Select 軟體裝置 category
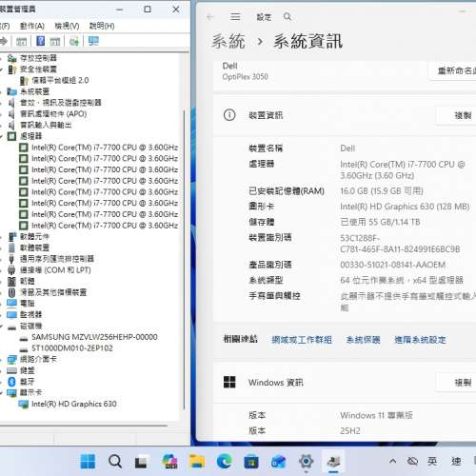Viewport: 476px width, 476px height. (34, 248)
